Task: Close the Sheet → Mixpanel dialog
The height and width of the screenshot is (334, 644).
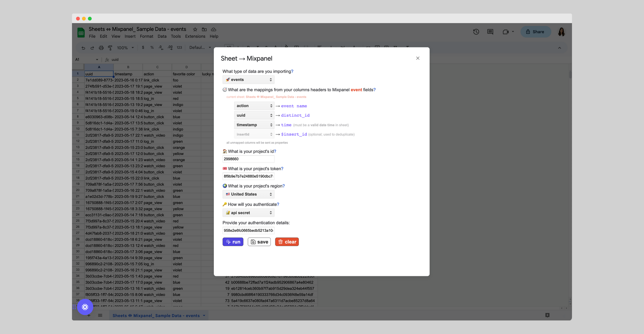Action: click(418, 58)
